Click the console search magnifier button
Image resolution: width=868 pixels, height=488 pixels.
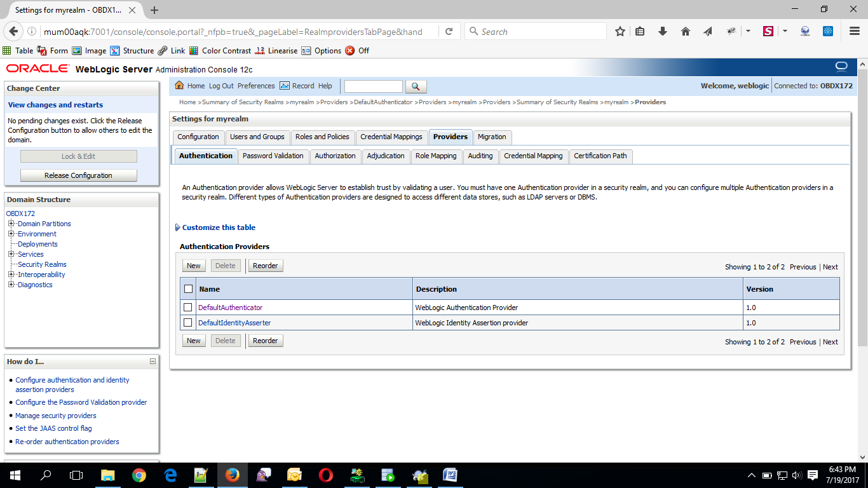416,86
